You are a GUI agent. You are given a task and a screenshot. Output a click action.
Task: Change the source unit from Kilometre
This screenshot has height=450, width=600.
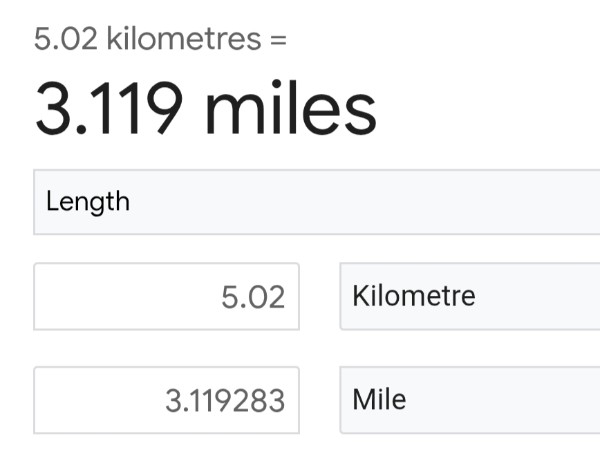470,296
